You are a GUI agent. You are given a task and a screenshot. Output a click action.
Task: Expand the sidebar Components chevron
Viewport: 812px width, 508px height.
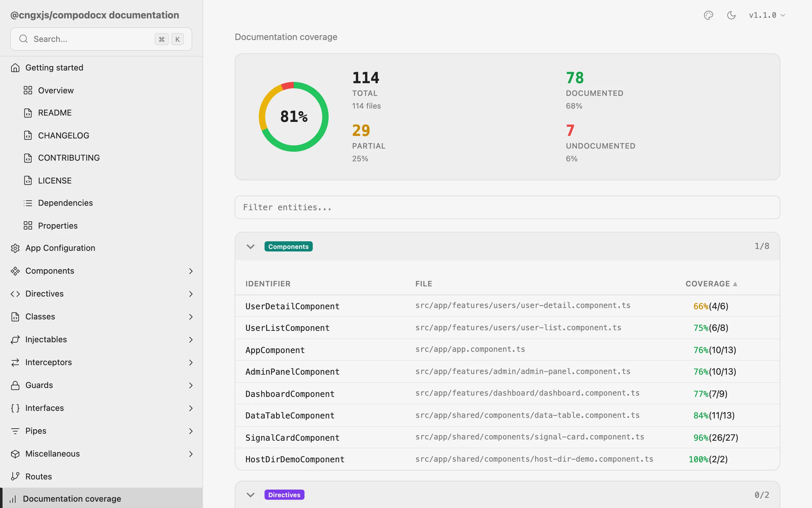tap(191, 271)
